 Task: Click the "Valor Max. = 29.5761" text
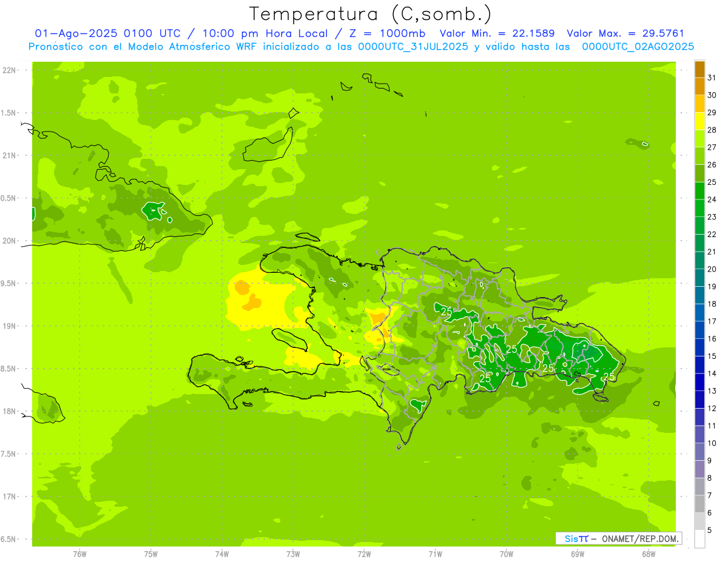click(x=625, y=33)
